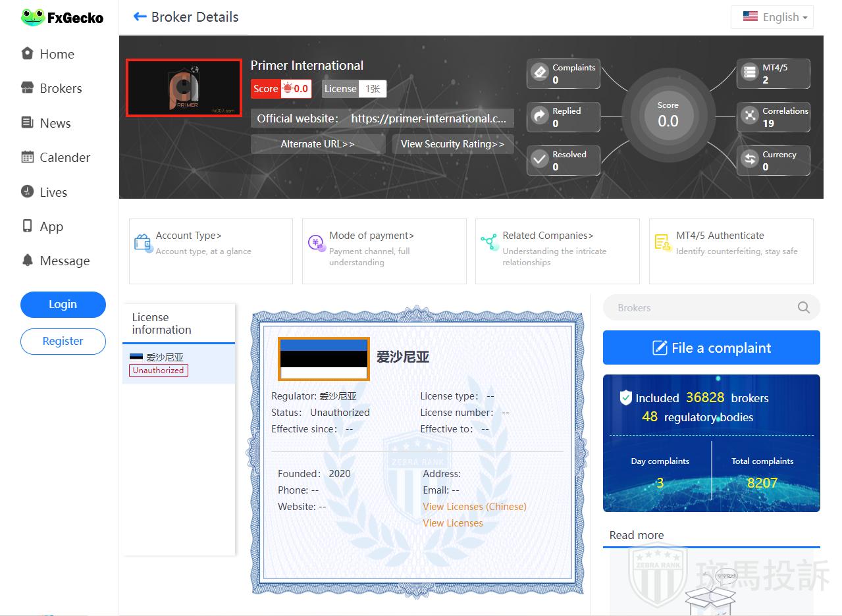
Task: Open the Account Type card
Action: click(x=211, y=251)
